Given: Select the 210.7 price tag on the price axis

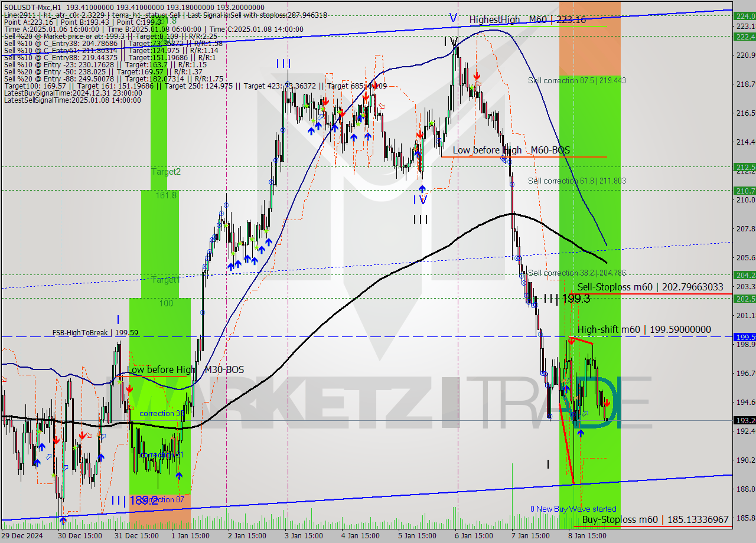Looking at the screenshot, I should [x=744, y=191].
